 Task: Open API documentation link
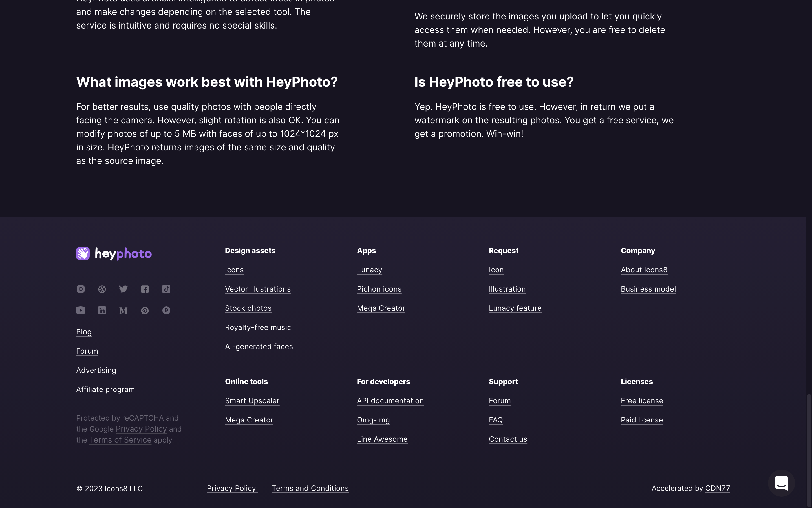390,401
